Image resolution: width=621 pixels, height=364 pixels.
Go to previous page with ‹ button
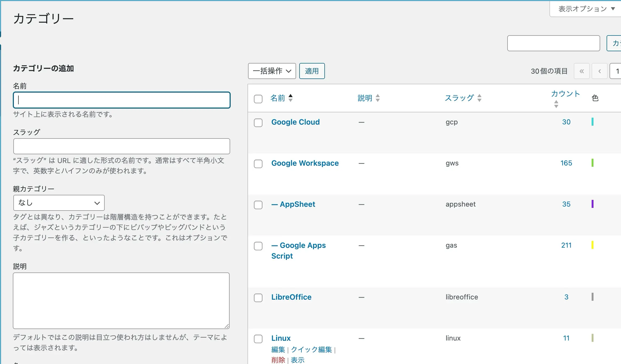tap(599, 71)
